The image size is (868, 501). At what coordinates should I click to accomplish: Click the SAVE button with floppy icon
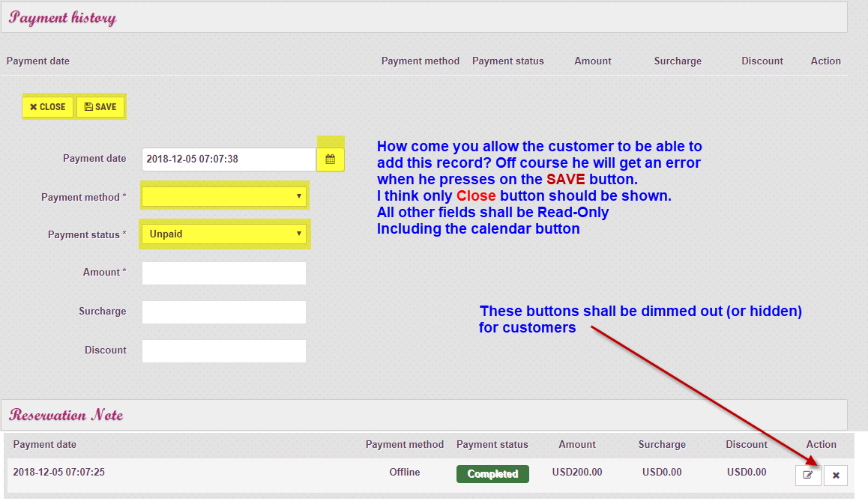100,107
